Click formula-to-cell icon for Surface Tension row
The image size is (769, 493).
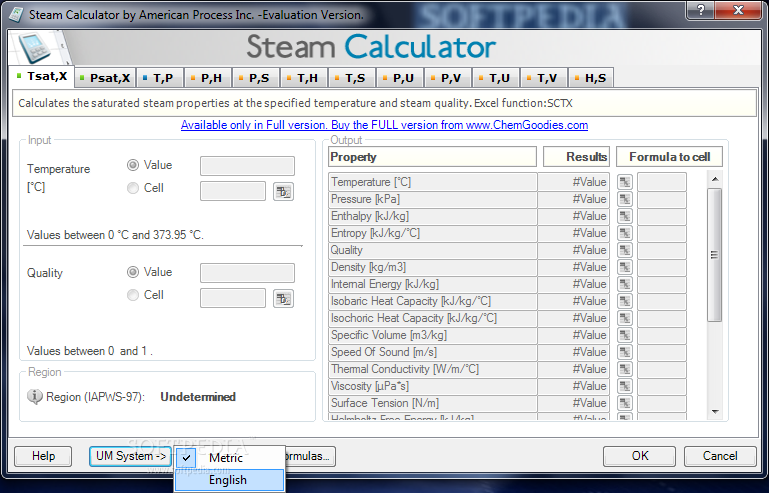(x=625, y=403)
